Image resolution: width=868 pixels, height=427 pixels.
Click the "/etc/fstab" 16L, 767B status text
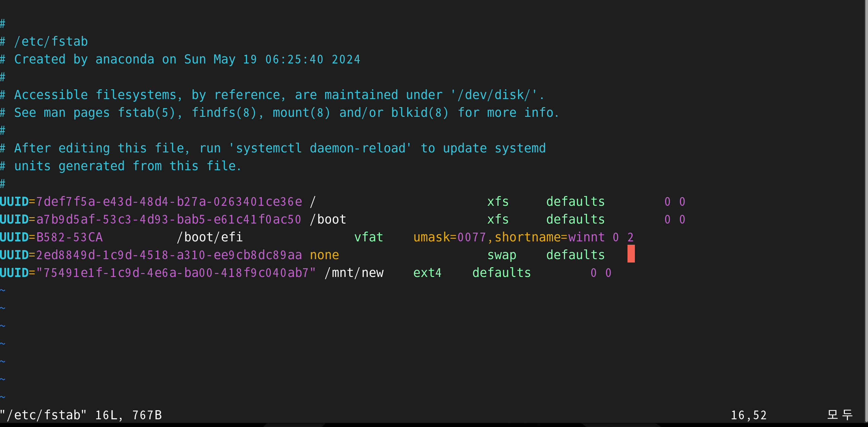pos(81,415)
